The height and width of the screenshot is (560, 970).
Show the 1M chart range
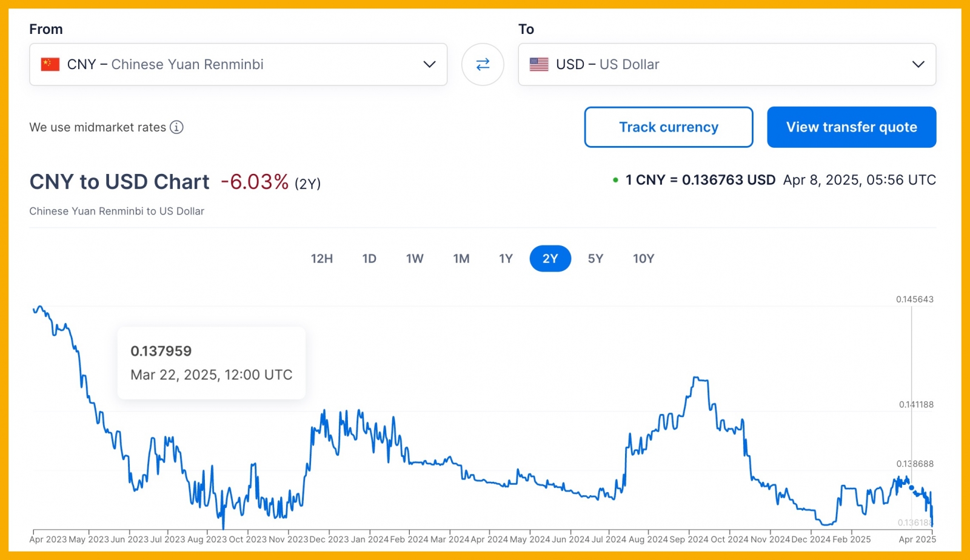click(461, 259)
